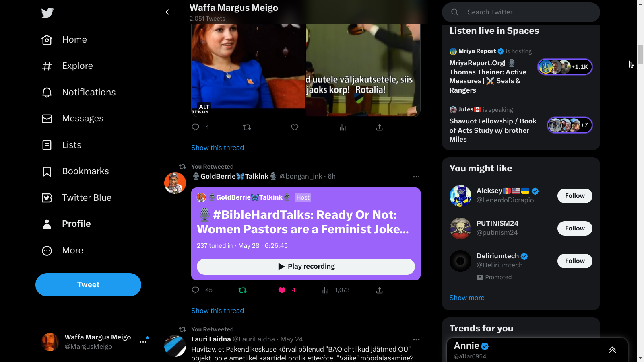Open listeners bubble showing +1.1K

tap(565, 67)
